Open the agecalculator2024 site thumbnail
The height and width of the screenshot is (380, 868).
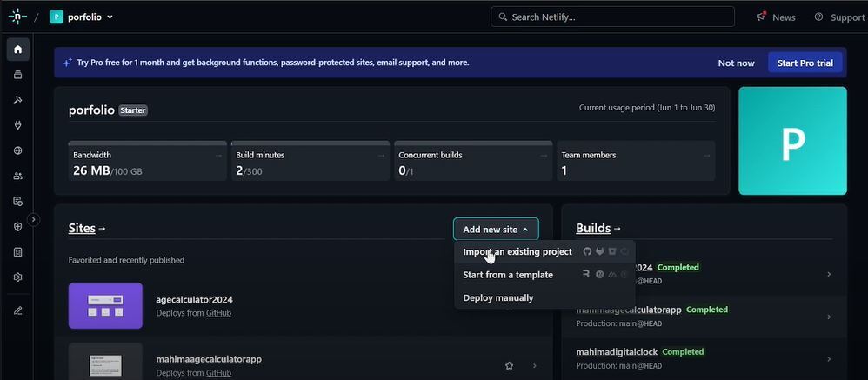pyautogui.click(x=105, y=306)
